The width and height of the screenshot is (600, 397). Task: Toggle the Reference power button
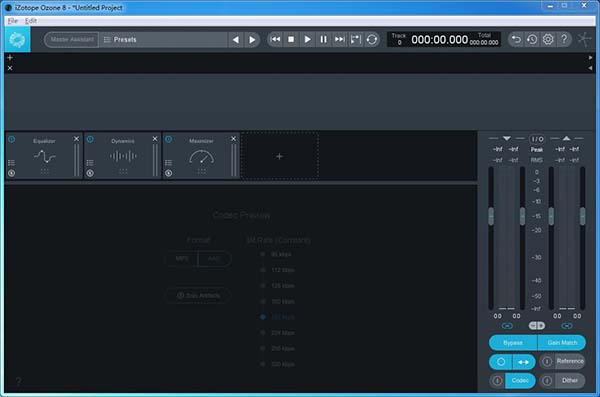click(547, 361)
